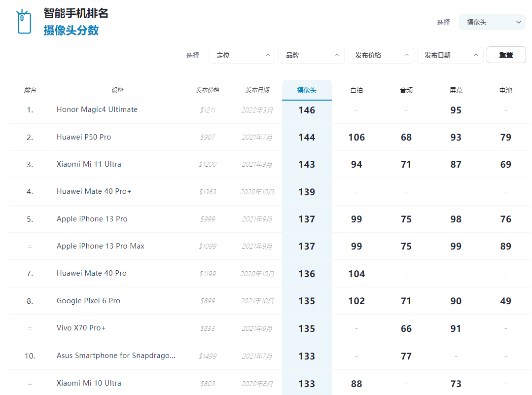Switch ranking to the 屏幕 screen column
This screenshot has height=395, width=532.
point(456,90)
